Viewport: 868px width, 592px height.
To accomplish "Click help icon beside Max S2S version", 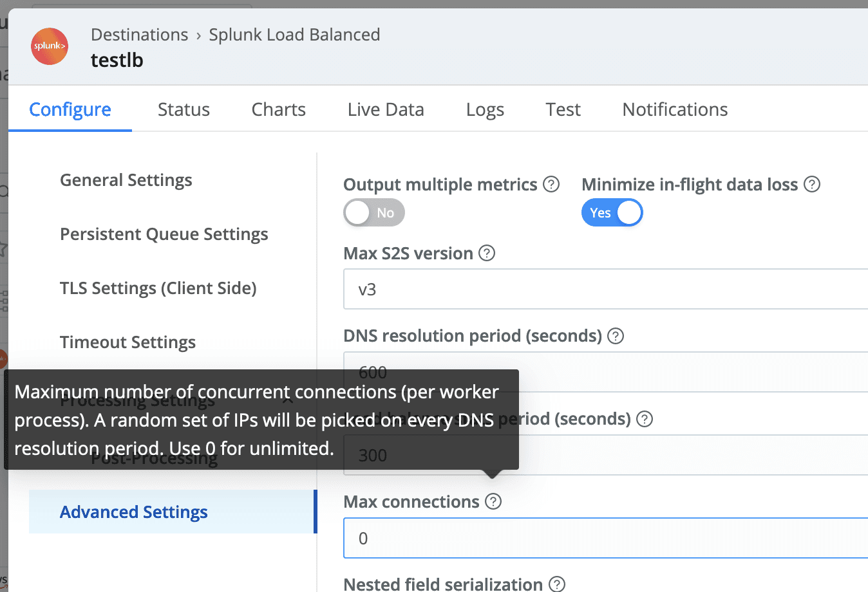I will [487, 254].
